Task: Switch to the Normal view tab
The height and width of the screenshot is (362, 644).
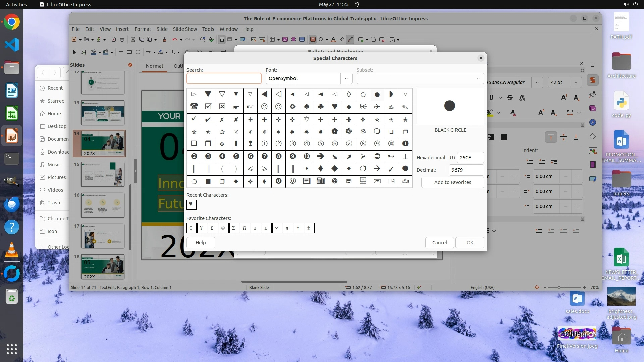Action: [x=154, y=66]
